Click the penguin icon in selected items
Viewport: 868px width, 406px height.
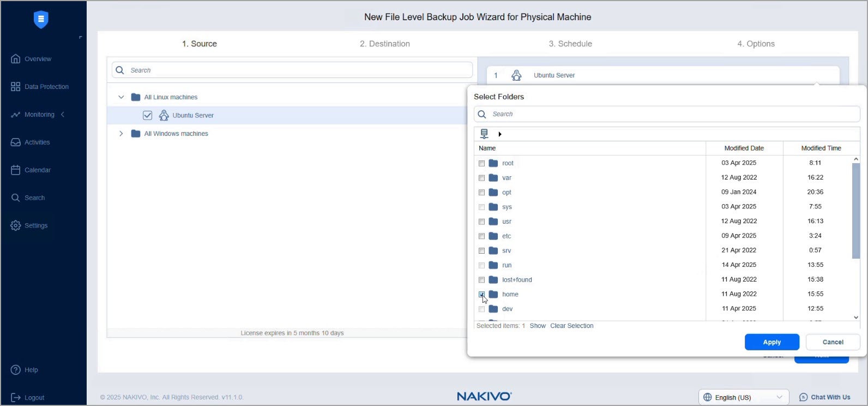[516, 75]
